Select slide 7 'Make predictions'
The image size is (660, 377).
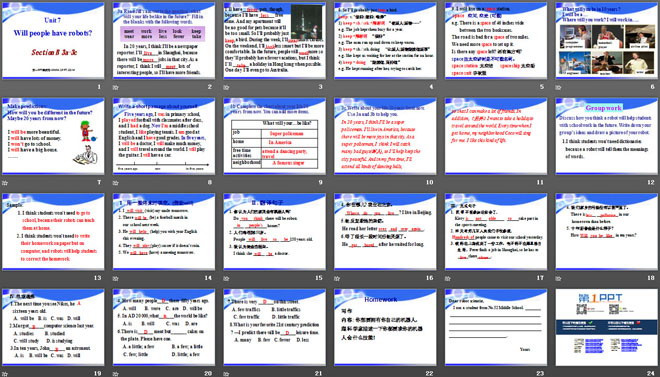(x=53, y=136)
